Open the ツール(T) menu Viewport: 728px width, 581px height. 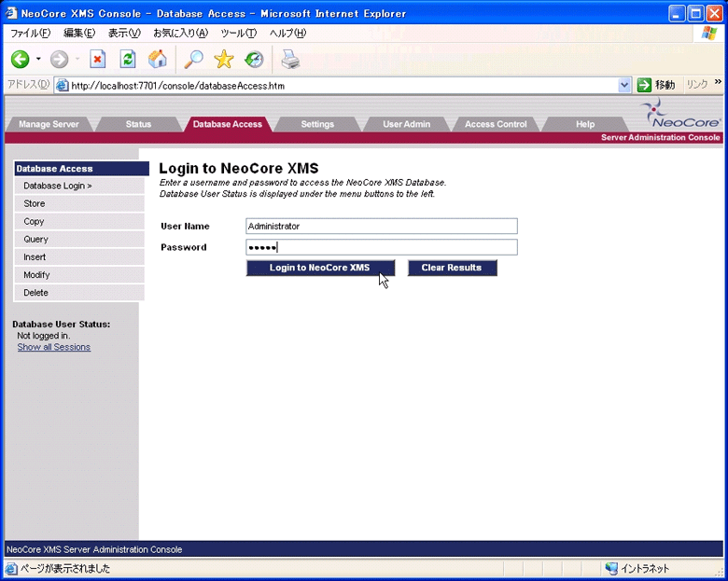(238, 33)
